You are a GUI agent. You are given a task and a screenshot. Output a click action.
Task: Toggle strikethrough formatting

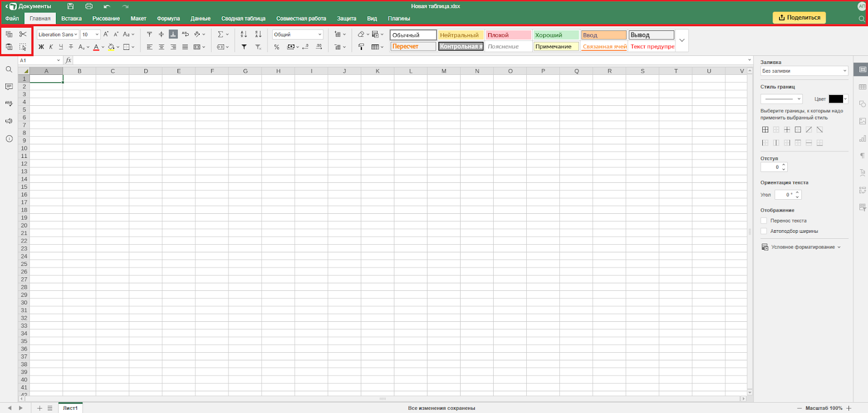click(x=71, y=47)
